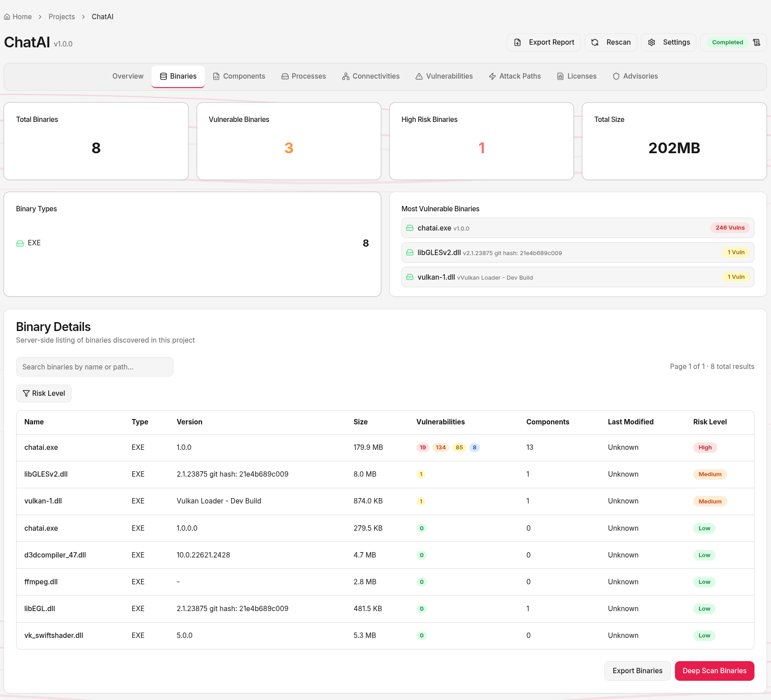
Task: Click the Rescan refresh icon
Action: click(595, 42)
